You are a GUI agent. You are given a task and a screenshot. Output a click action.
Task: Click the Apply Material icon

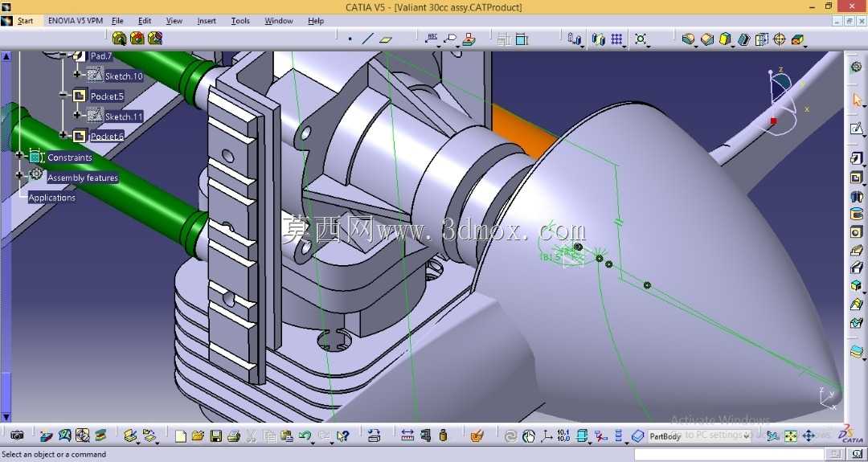(x=477, y=436)
